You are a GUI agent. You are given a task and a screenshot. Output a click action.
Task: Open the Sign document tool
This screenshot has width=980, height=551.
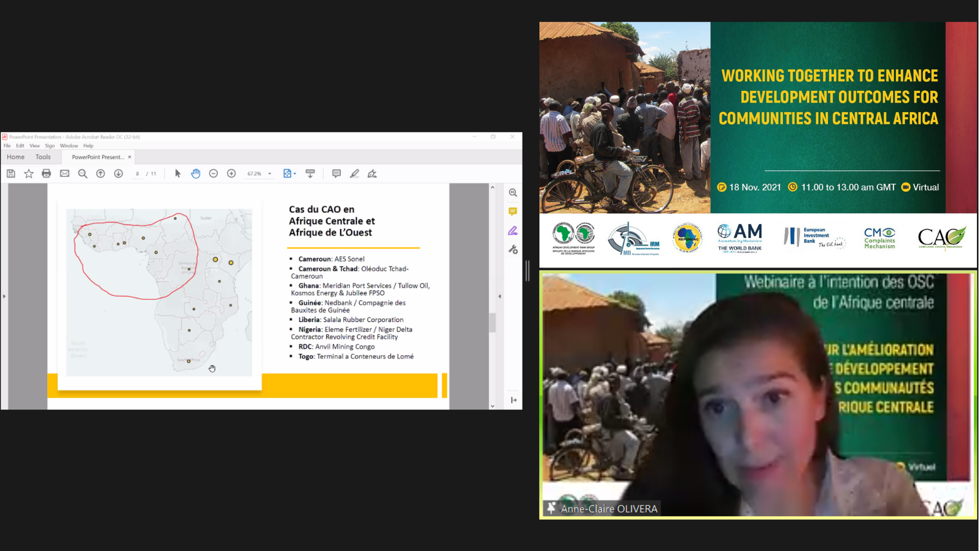(x=372, y=174)
